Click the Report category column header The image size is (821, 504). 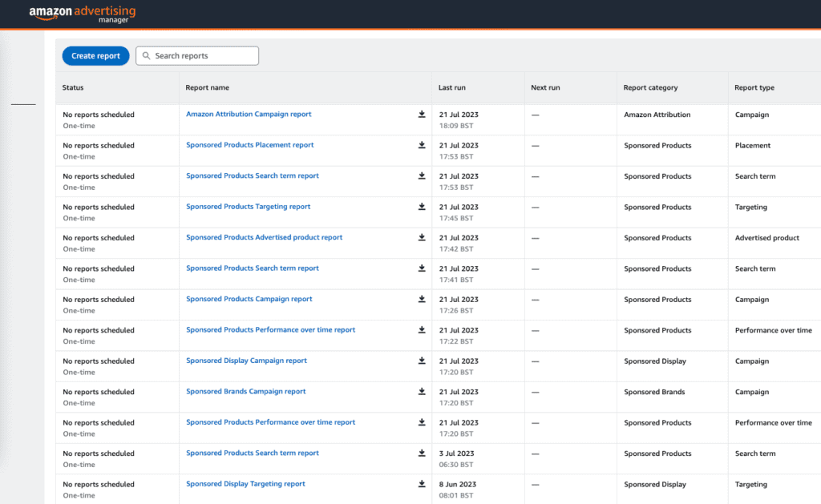pos(652,87)
